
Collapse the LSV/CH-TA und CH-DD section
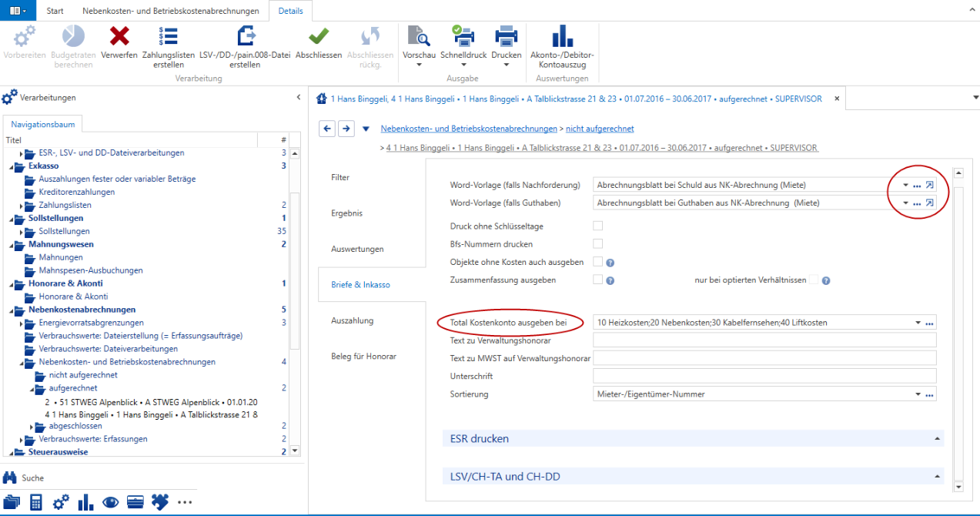click(937, 477)
